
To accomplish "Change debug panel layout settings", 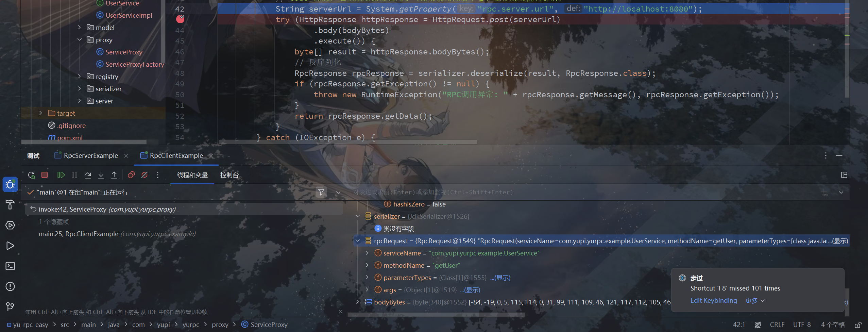I will 844,175.
